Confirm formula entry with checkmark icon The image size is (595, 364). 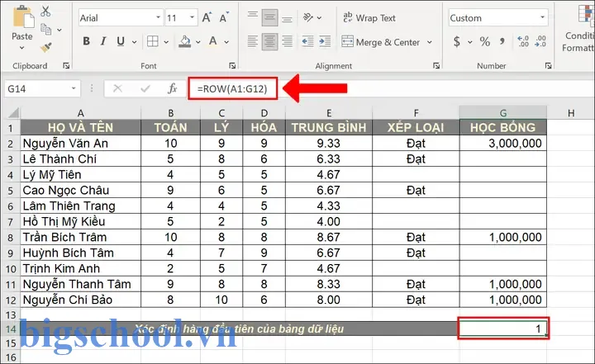145,88
